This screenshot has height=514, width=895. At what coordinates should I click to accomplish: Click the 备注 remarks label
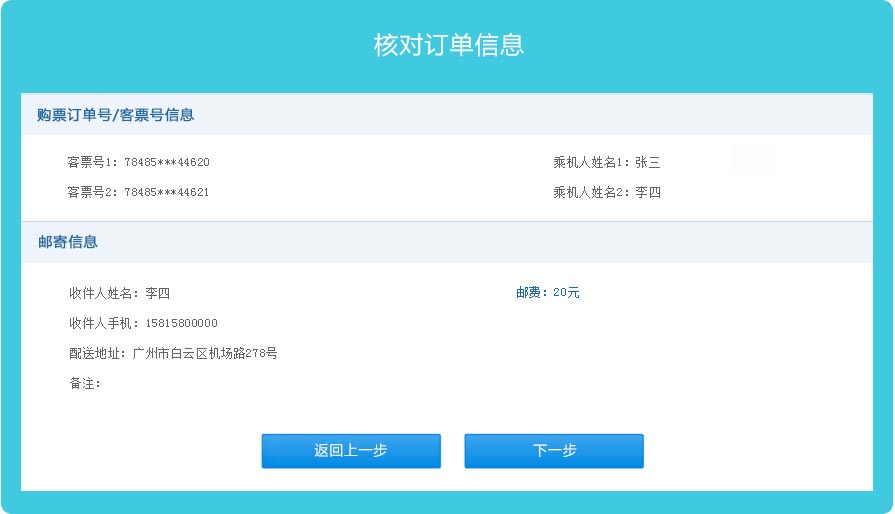[85, 383]
